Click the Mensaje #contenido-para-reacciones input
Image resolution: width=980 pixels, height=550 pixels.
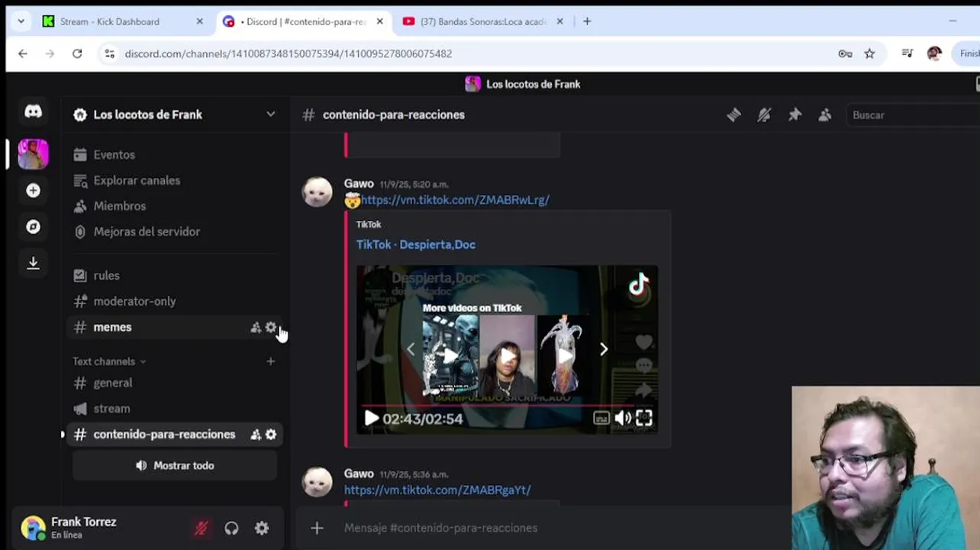[x=565, y=528]
